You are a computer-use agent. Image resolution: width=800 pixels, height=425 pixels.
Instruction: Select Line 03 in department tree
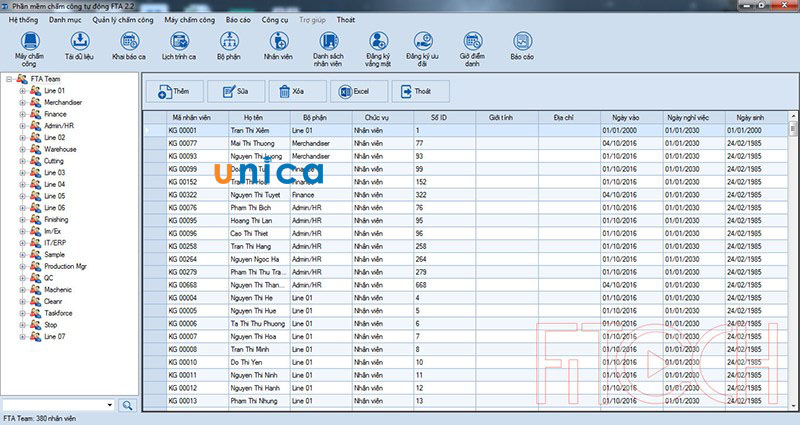pos(55,173)
